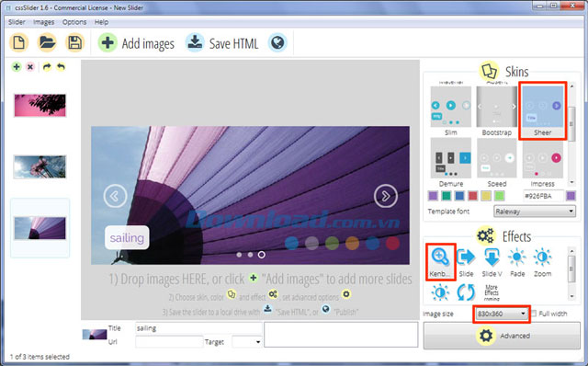Choose the Demure skin
This screenshot has height=366, width=588.
click(451, 163)
